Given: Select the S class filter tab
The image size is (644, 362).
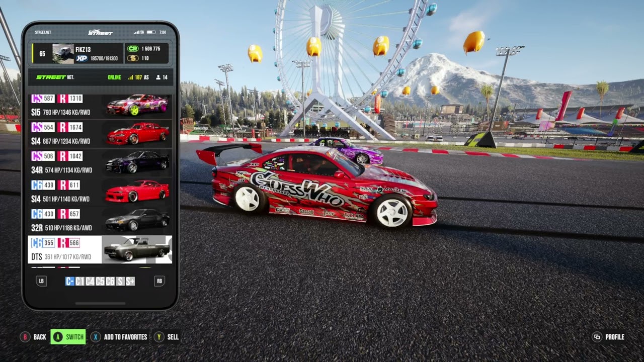Looking at the screenshot, I should pos(120,281).
